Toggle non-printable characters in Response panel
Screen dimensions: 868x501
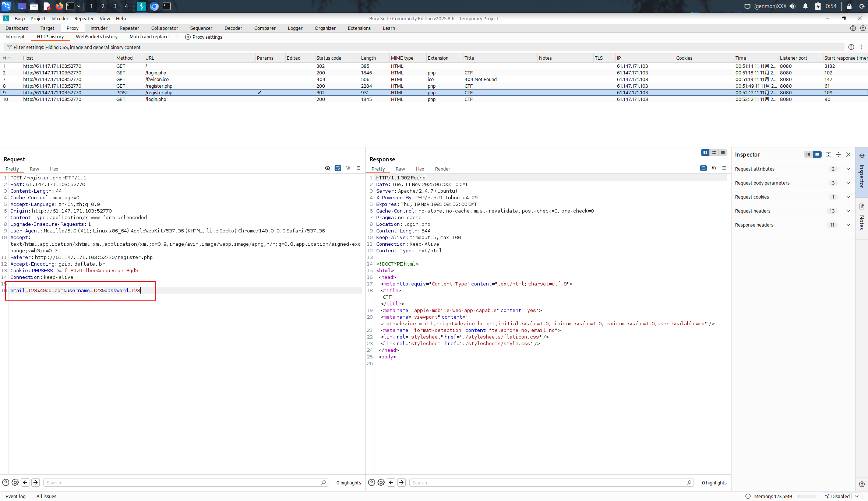point(714,168)
